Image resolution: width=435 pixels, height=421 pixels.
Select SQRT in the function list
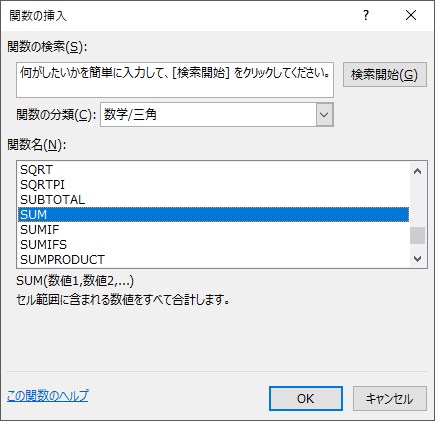tap(213, 170)
